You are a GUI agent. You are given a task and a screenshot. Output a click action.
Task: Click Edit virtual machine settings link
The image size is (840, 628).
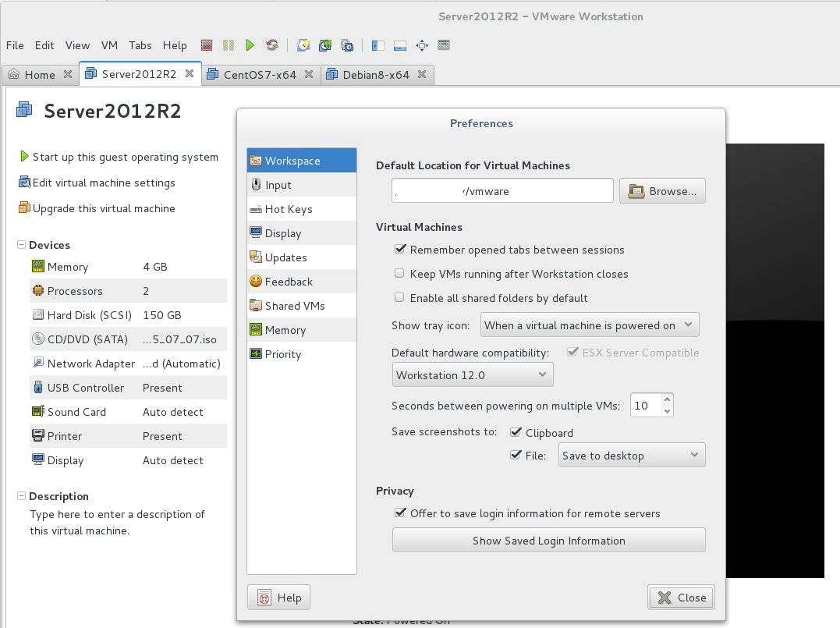pos(97,183)
